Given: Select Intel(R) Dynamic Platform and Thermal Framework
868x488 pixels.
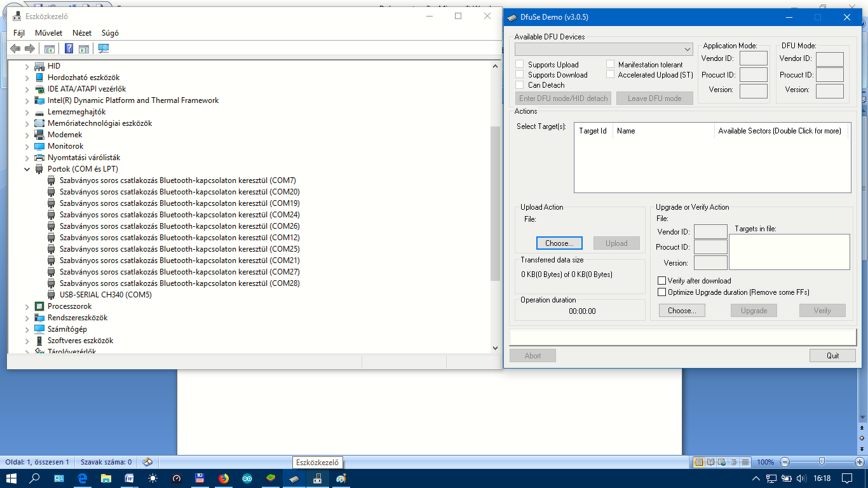Looking at the screenshot, I should tap(133, 100).
